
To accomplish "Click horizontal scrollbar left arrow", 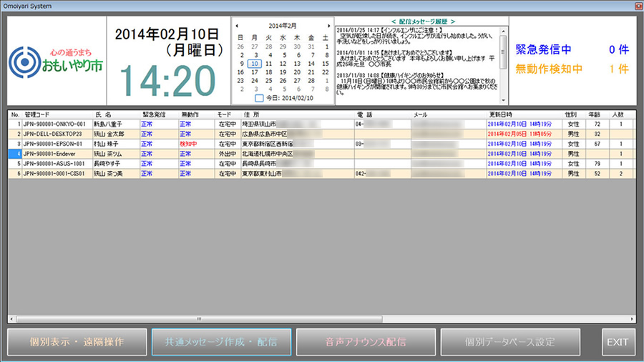I will 12,318.
